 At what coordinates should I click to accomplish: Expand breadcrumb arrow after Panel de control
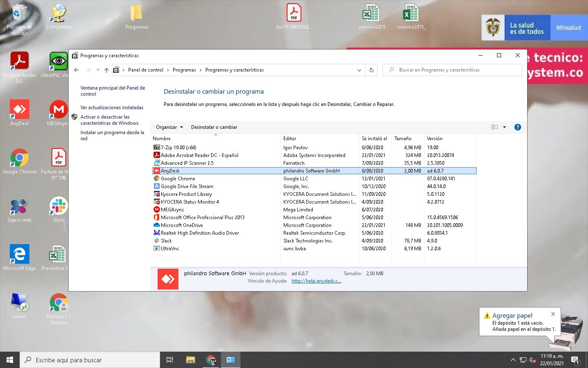coord(168,70)
